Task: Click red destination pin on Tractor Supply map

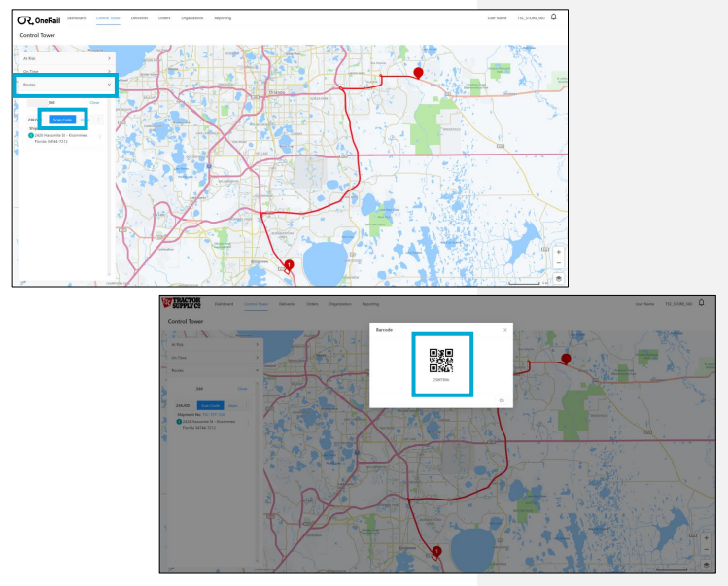Action: 566,359
